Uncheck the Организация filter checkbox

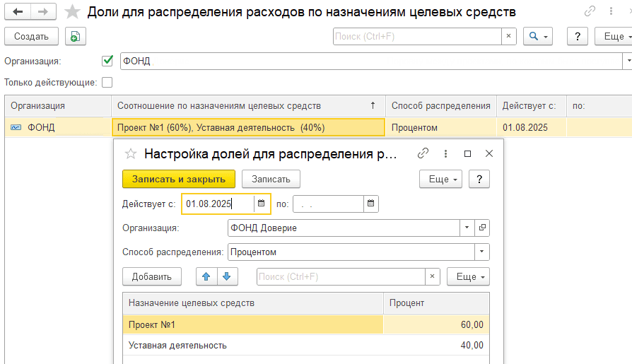pyautogui.click(x=107, y=61)
